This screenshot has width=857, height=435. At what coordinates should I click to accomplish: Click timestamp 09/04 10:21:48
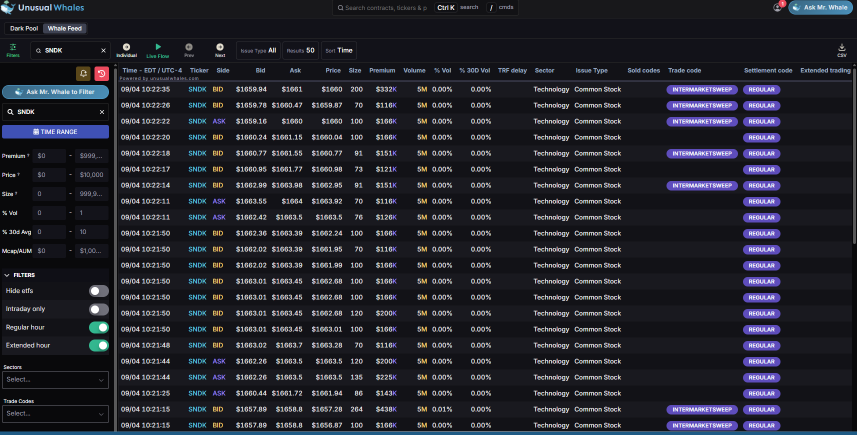tap(145, 345)
